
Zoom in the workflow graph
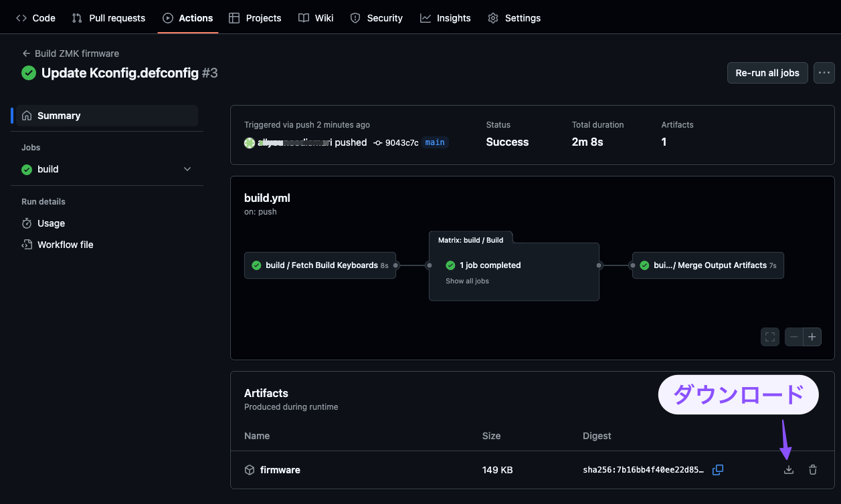812,337
